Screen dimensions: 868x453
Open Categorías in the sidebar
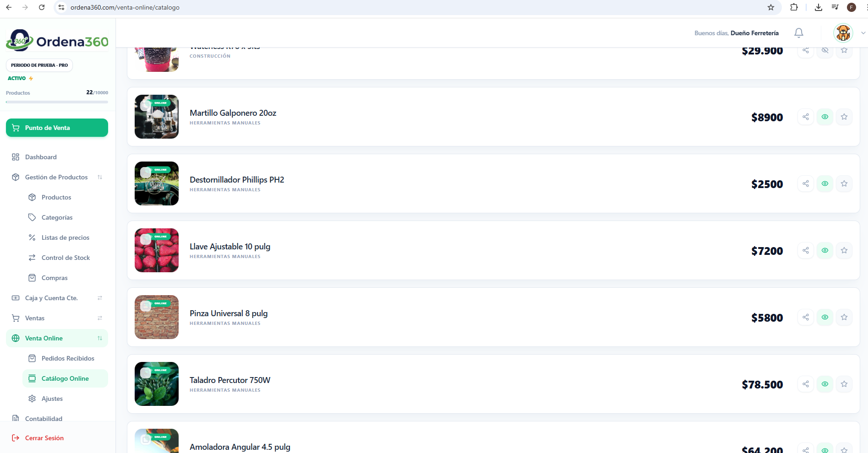pos(65,217)
